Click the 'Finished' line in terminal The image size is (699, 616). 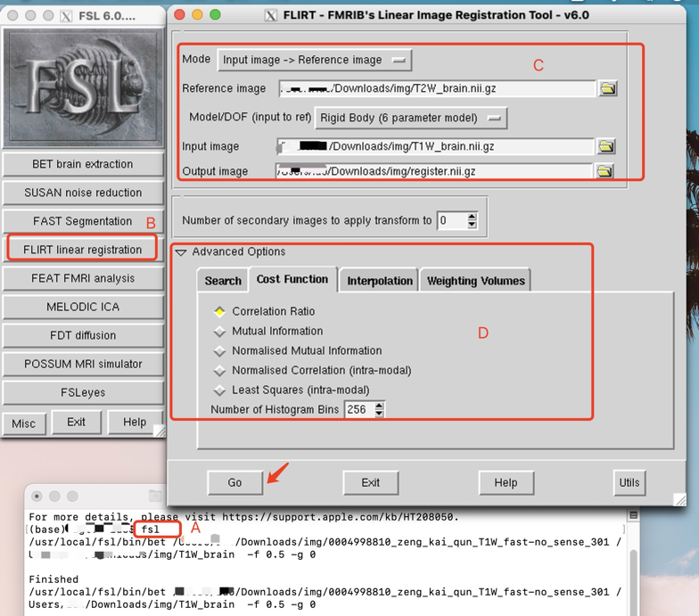coord(53,579)
